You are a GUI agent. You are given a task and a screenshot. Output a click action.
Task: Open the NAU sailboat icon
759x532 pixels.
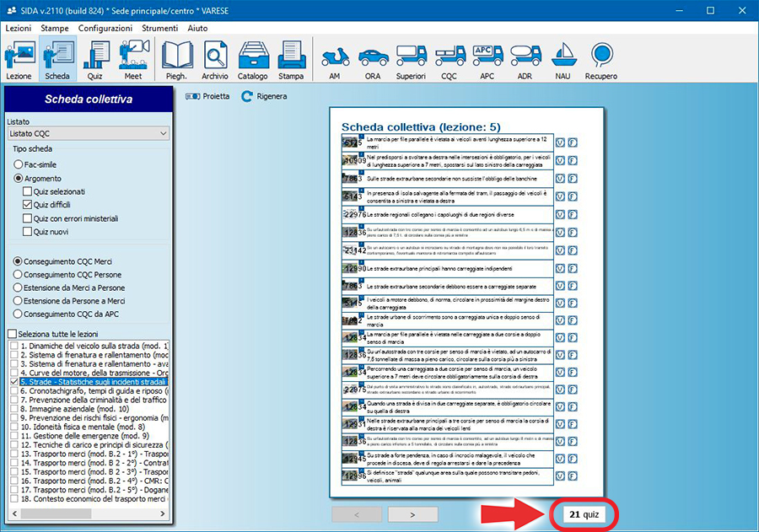tap(563, 59)
